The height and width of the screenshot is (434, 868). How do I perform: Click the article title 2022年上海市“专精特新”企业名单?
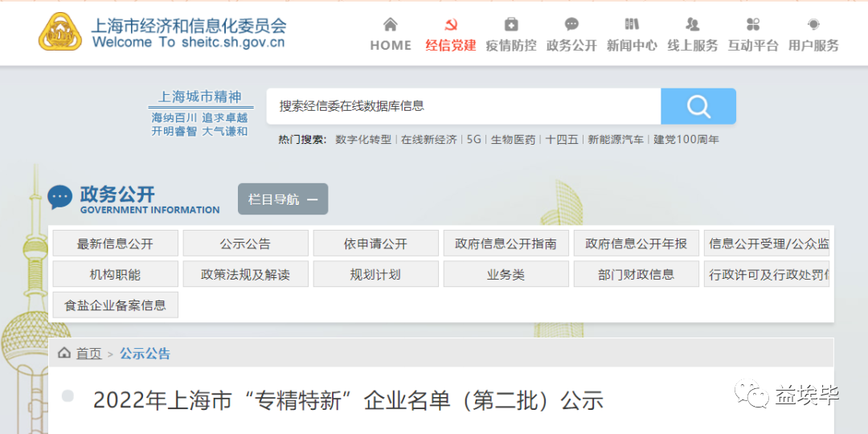(x=348, y=399)
